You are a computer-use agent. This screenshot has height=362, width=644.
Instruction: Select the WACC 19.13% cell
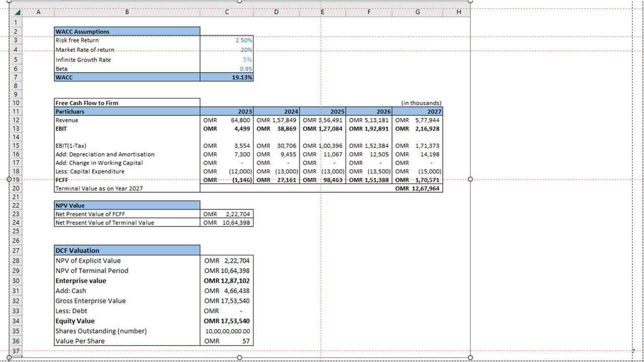pyautogui.click(x=226, y=77)
